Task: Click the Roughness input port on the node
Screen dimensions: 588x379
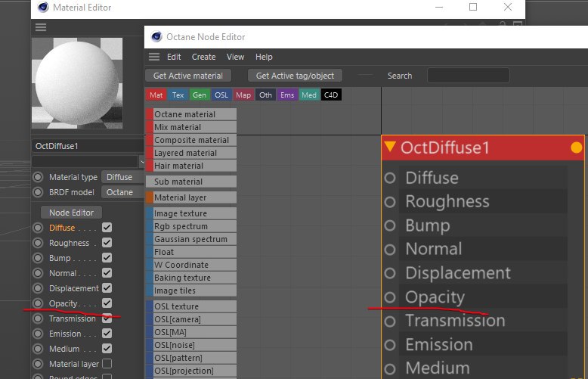Action: coord(390,202)
